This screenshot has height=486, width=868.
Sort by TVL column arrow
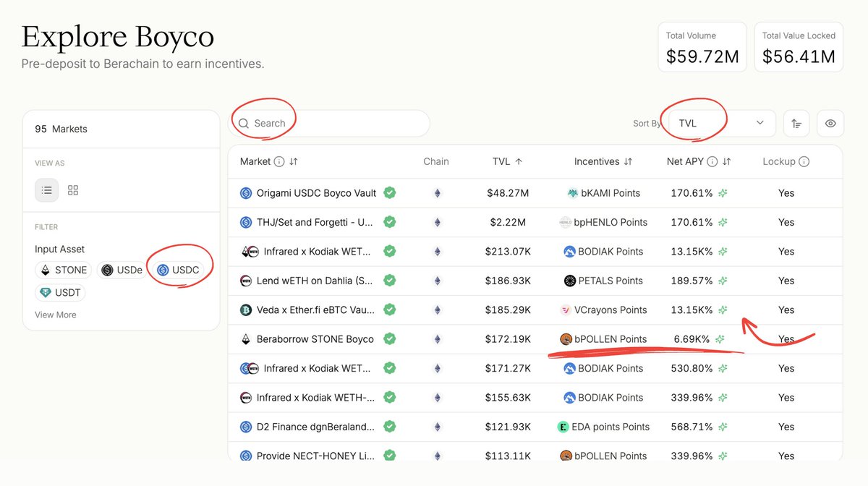coord(519,162)
